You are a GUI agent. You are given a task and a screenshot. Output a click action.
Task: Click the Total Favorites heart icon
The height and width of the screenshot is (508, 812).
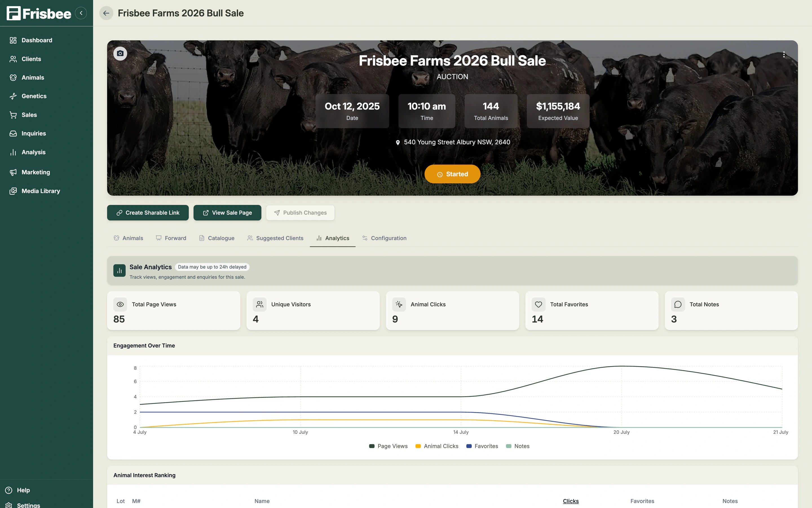click(539, 305)
